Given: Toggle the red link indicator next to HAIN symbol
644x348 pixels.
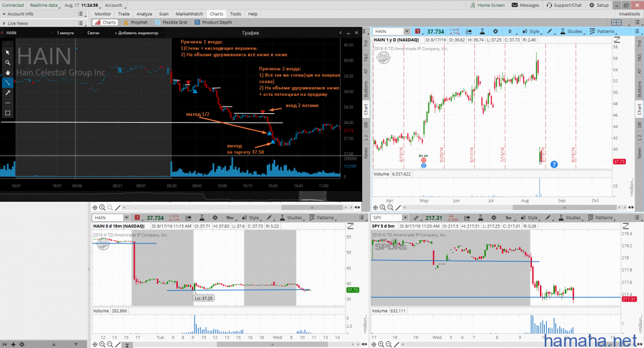Looking at the screenshot, I should 417,32.
